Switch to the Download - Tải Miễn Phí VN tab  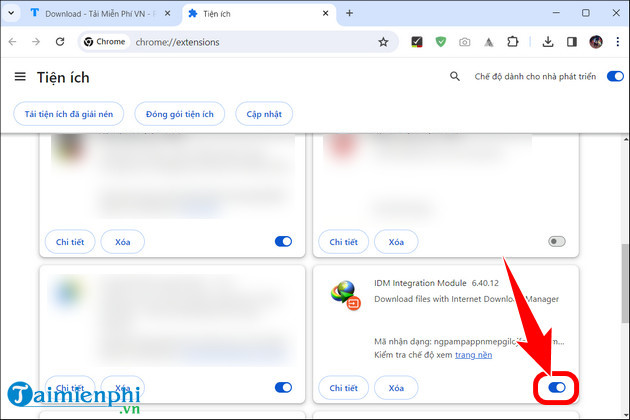pyautogui.click(x=90, y=13)
